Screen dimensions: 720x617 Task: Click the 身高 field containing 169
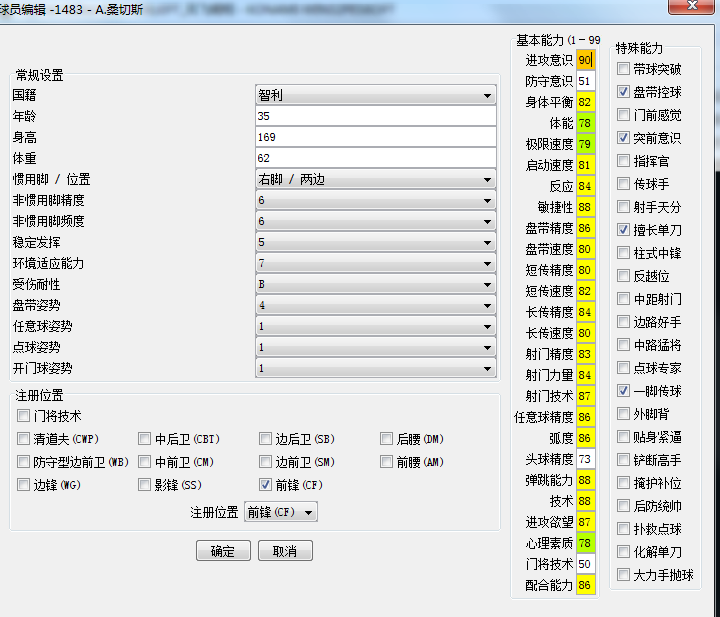[376, 137]
